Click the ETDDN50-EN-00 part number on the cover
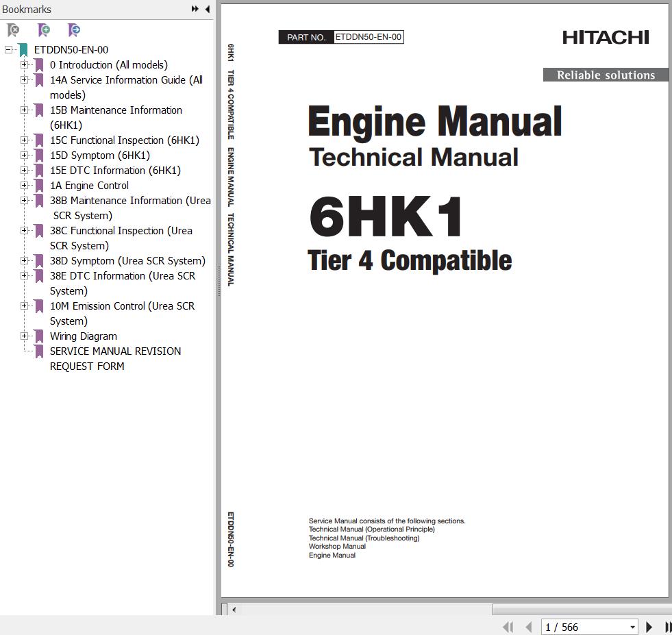 click(368, 37)
